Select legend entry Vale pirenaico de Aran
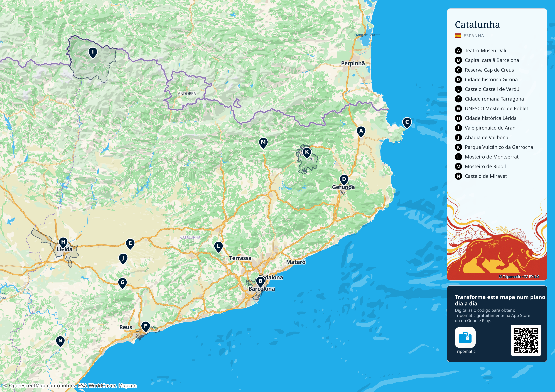Viewport: 555px width, 392px height. (490, 128)
